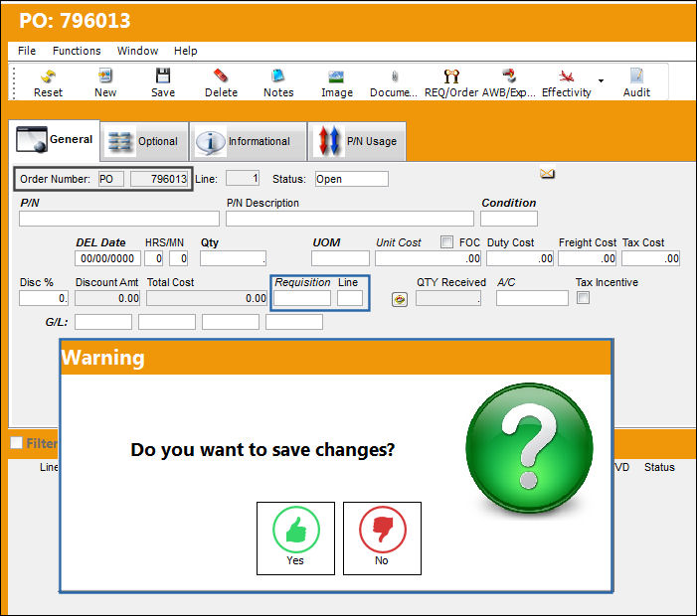Click the Discount Amt field
Image resolution: width=697 pixels, height=616 pixels.
coord(107,298)
